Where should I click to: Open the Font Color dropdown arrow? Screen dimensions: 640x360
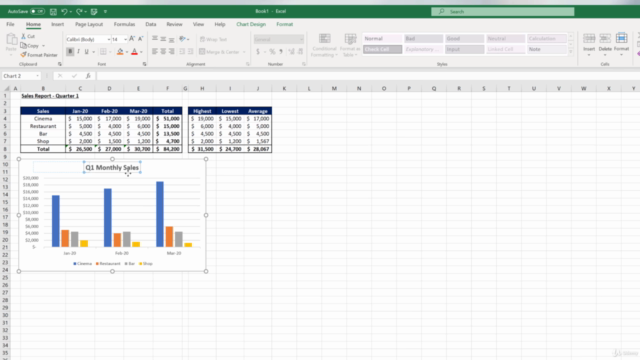[141, 52]
